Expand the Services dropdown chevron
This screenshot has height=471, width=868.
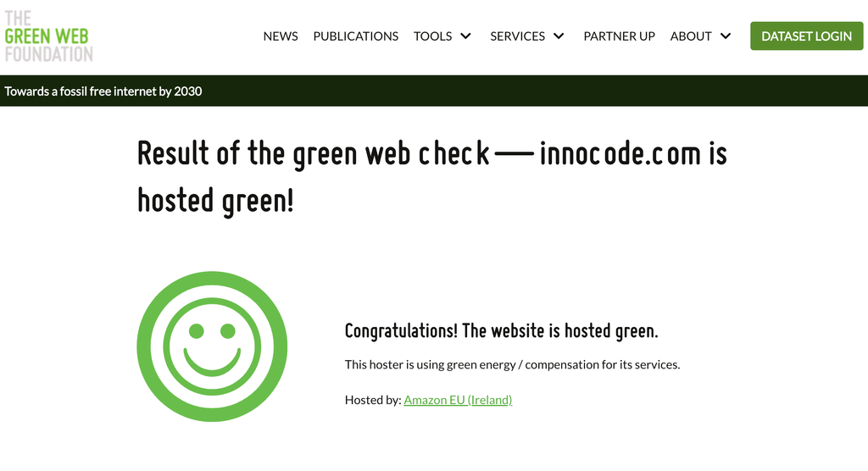pyautogui.click(x=559, y=36)
